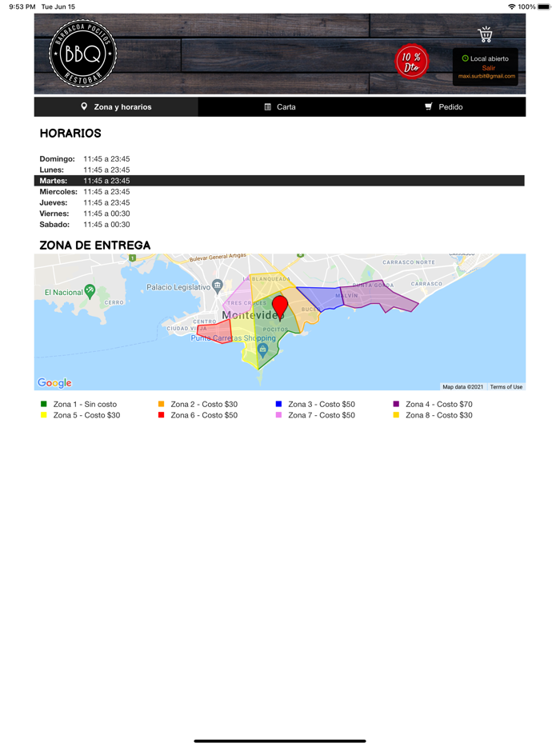Tap the battery indicator in status bar
This screenshot has width=560, height=747.
point(544,6)
